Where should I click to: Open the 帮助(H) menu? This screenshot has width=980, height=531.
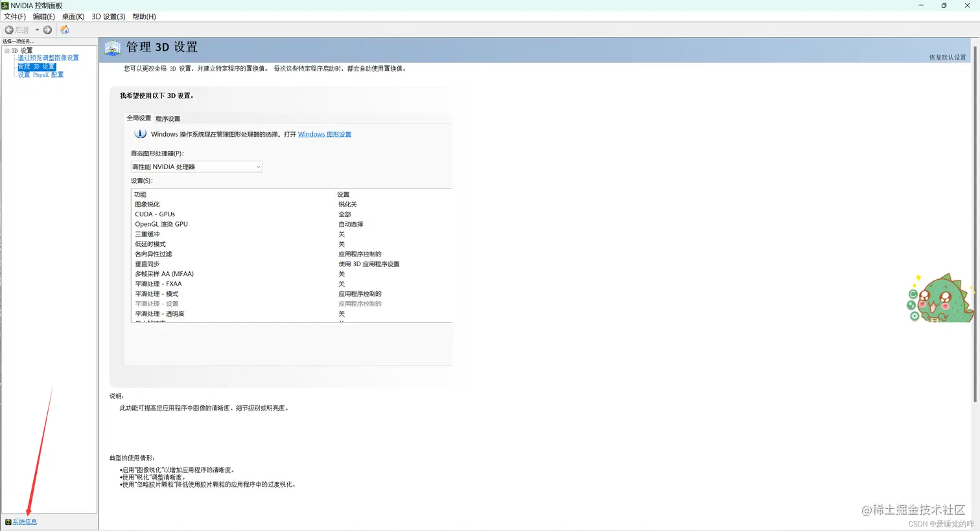pos(144,17)
